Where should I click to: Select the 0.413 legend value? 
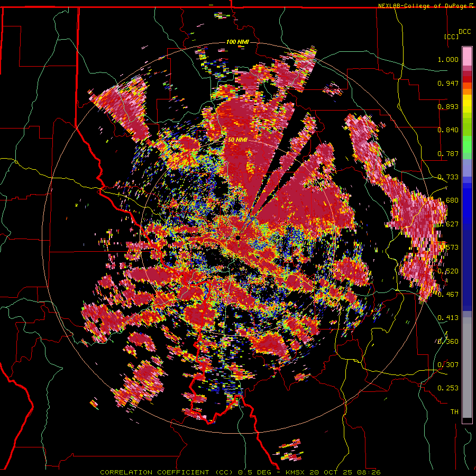(x=448, y=318)
